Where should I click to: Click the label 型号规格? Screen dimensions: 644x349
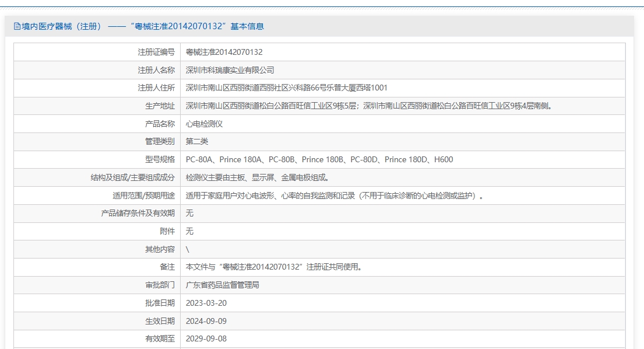coord(160,159)
